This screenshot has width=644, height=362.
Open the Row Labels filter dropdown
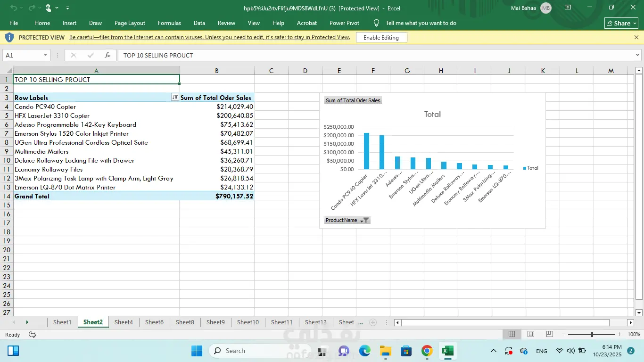(x=175, y=97)
